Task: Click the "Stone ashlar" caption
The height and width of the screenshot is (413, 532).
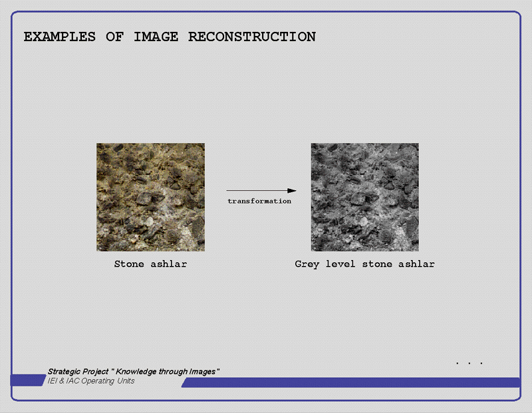Action: [x=151, y=264]
